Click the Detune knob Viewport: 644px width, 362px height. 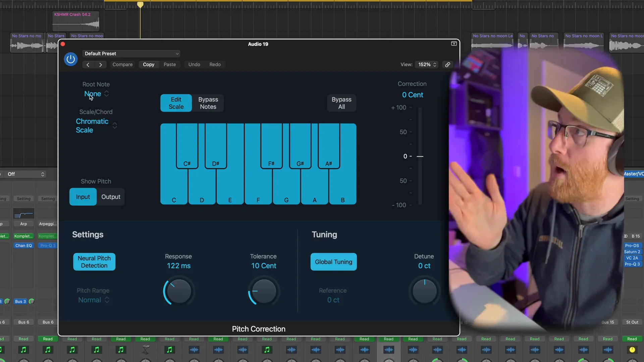[x=424, y=292]
